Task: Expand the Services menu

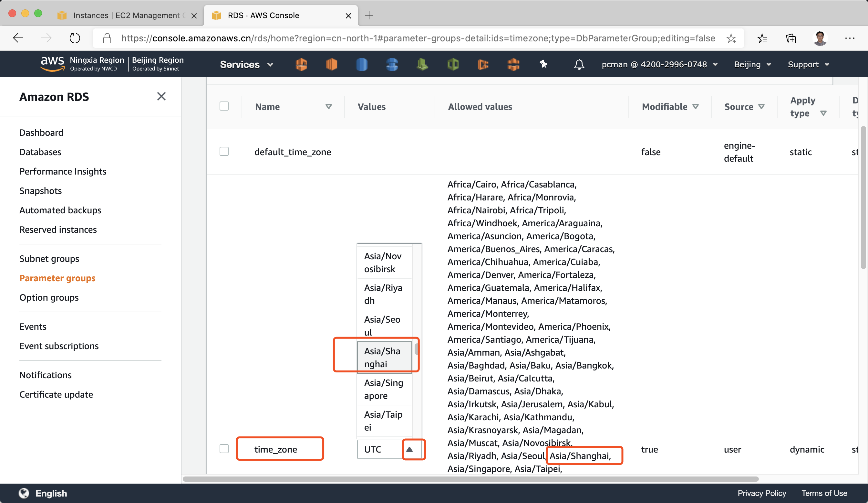Action: tap(246, 64)
